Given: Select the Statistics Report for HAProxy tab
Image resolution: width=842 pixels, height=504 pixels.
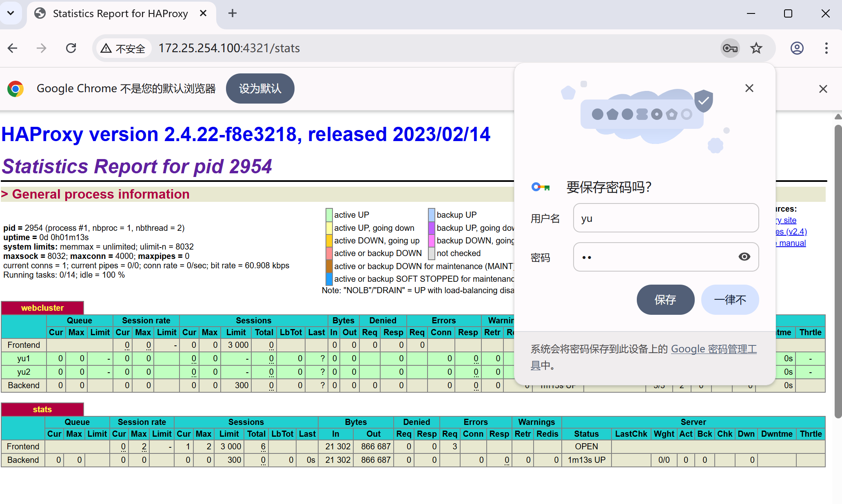Looking at the screenshot, I should pos(120,14).
